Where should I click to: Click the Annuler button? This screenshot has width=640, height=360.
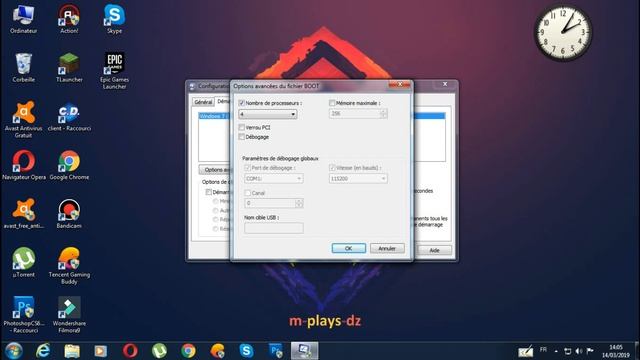(387, 248)
